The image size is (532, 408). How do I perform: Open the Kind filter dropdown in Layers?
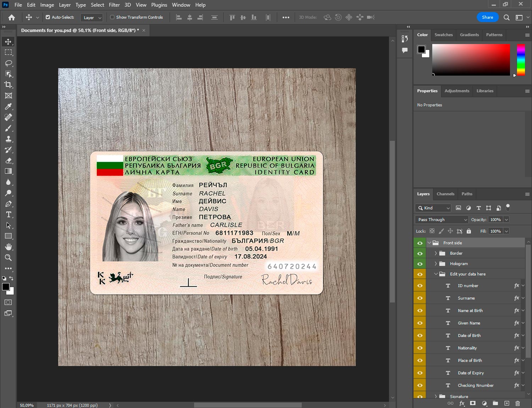(x=433, y=208)
